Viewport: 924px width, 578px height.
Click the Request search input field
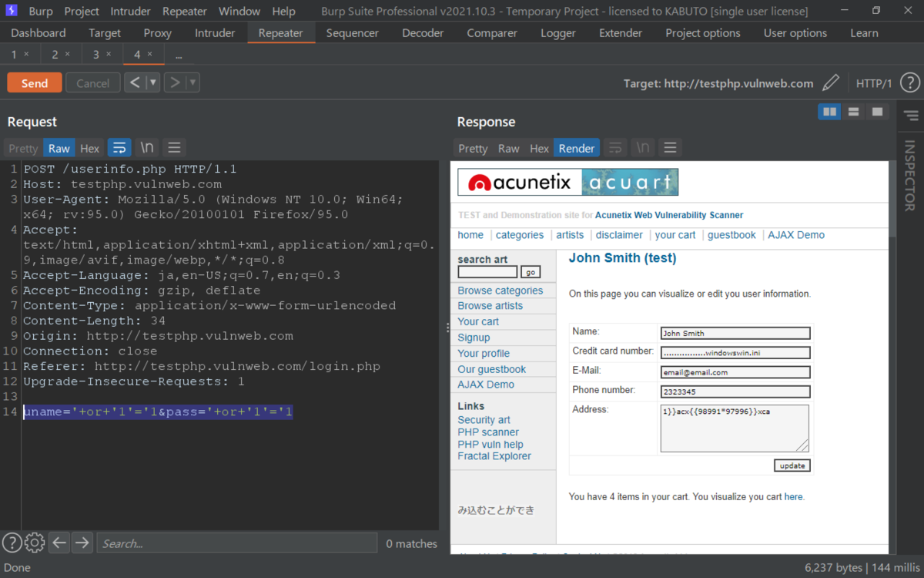click(237, 543)
